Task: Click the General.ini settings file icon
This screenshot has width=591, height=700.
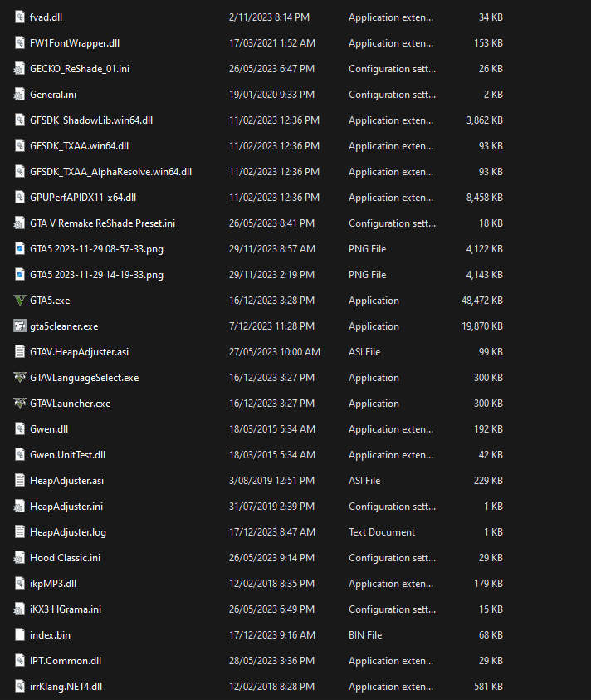Action: click(21, 95)
